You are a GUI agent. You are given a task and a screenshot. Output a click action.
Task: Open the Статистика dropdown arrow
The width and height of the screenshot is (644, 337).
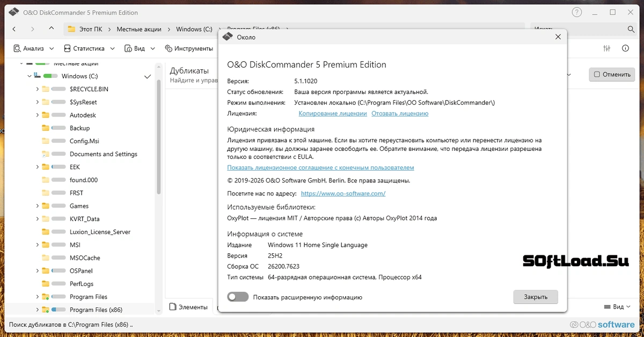tap(112, 48)
